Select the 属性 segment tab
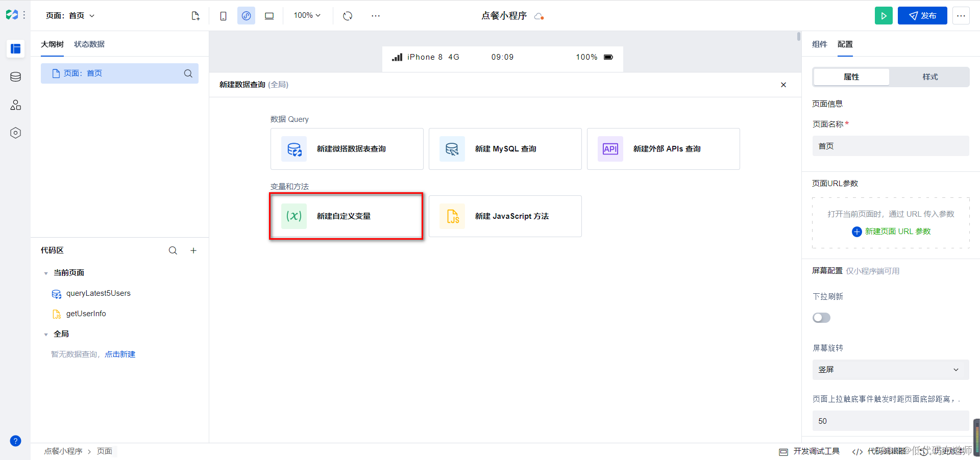The height and width of the screenshot is (460, 980). click(x=851, y=77)
